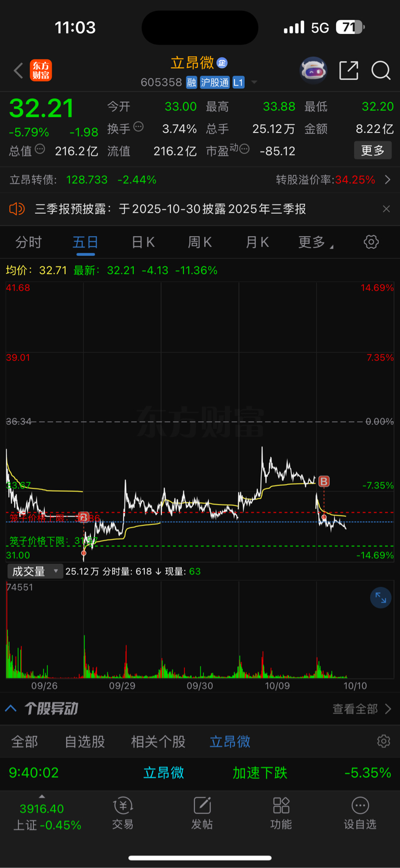
Task: Dismiss the 三季报预披露 announcement banner
Action: coord(386,209)
